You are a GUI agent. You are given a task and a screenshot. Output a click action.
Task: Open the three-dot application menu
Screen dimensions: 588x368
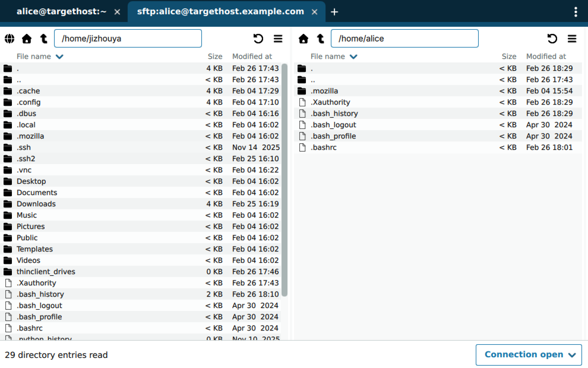576,12
